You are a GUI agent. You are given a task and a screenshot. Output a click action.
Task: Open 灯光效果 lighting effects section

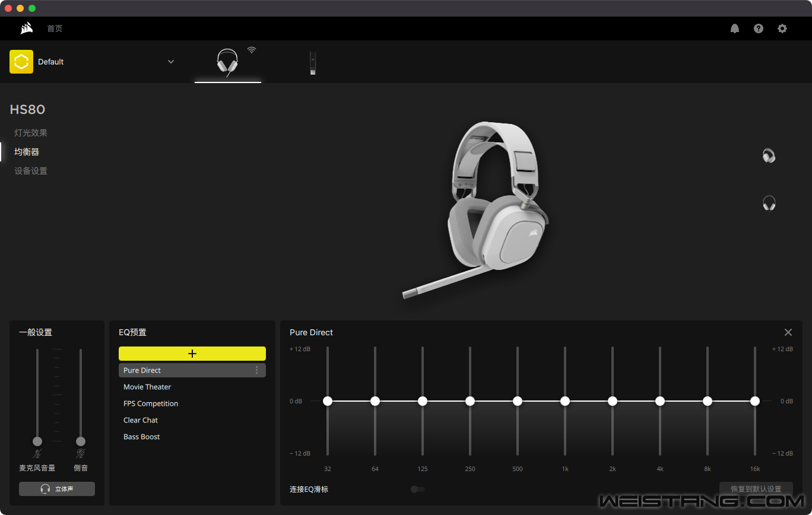31,133
